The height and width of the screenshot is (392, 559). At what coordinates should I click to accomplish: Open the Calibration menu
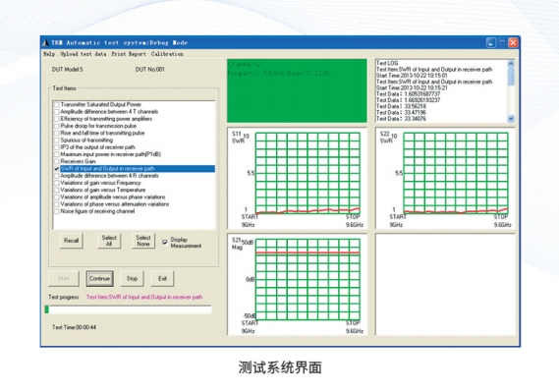(167, 54)
